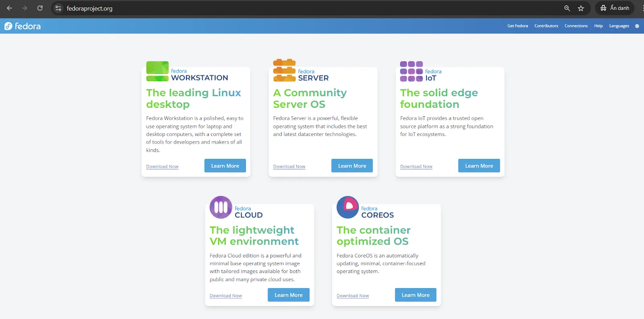Click the Fedora CoreOS round logo
The height and width of the screenshot is (319, 644).
(348, 207)
